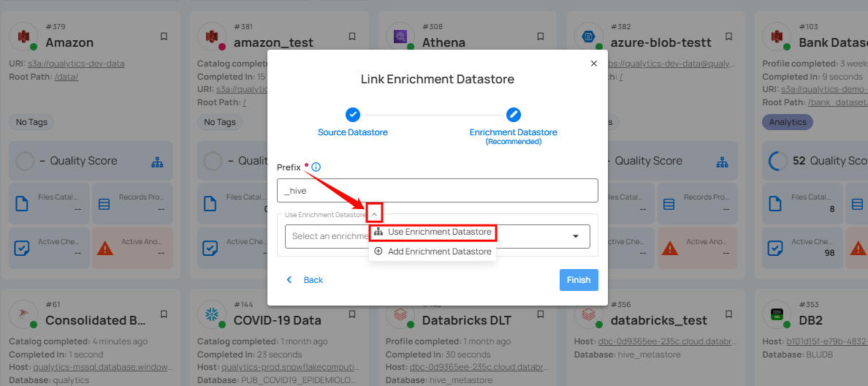Select the Source Datastore step
Viewport: 868px width, 386px height.
(x=353, y=115)
